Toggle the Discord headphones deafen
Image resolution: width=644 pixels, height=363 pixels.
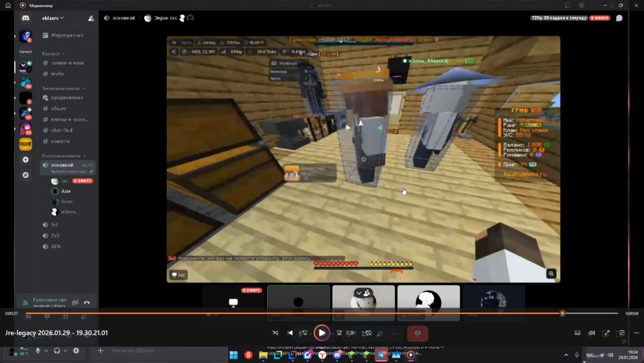point(57,351)
